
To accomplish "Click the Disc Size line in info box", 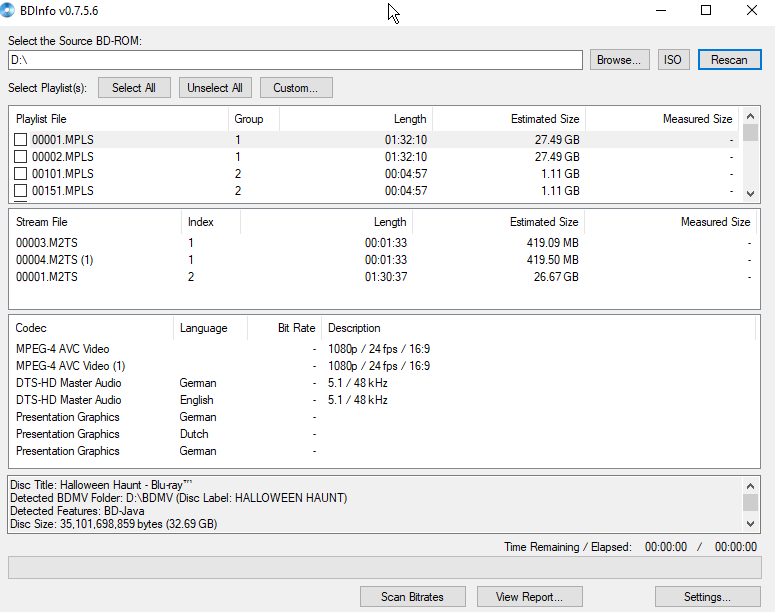I will point(114,524).
